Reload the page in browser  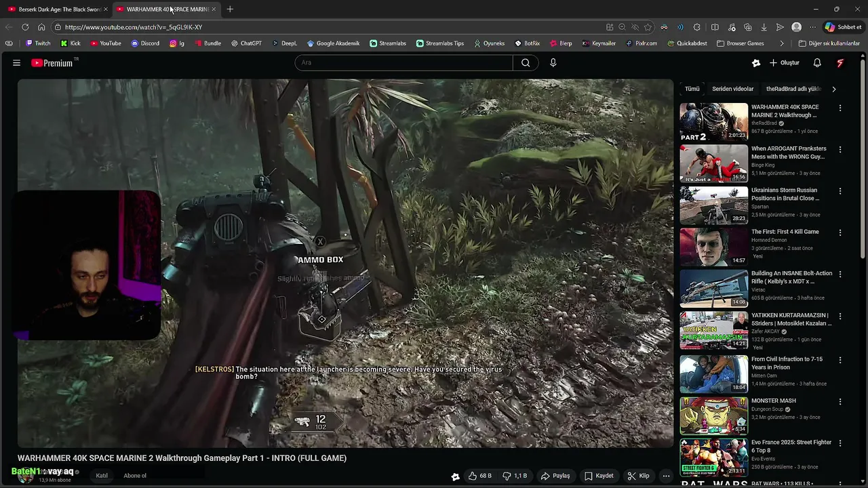(25, 27)
